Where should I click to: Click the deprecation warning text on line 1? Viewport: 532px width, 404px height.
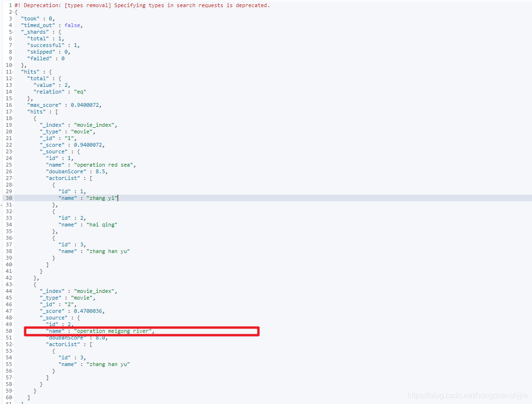tap(142, 5)
